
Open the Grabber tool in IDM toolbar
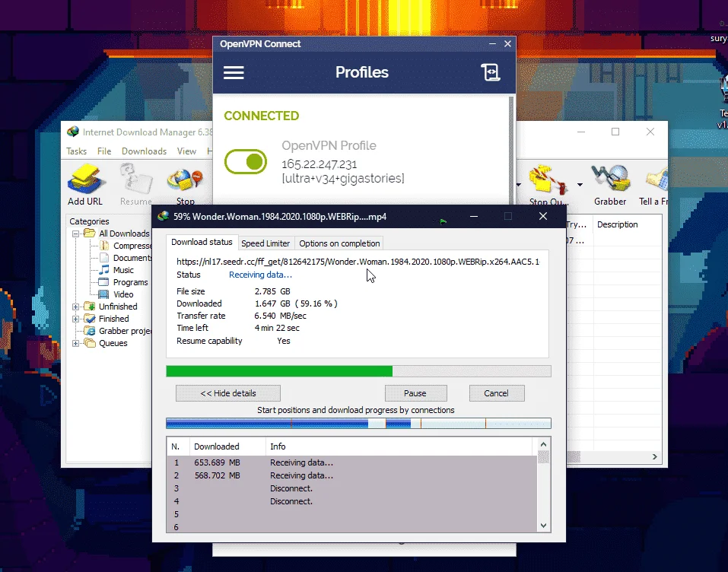[x=610, y=184]
